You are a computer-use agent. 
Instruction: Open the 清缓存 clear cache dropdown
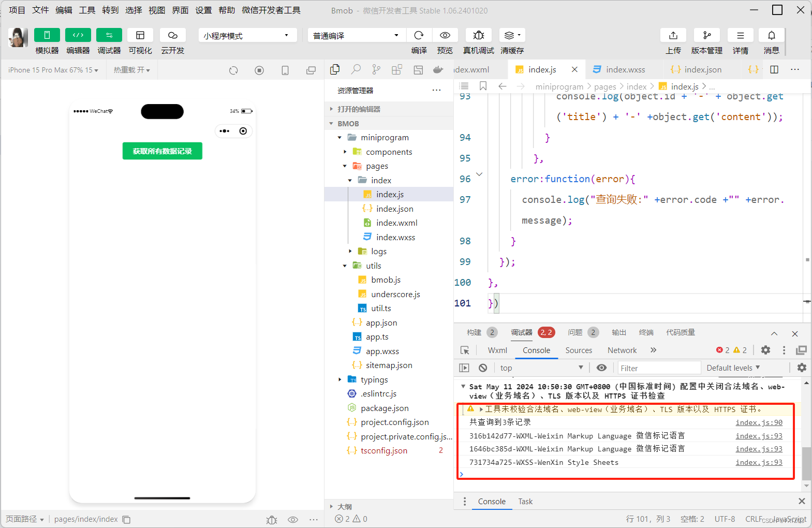click(x=512, y=35)
